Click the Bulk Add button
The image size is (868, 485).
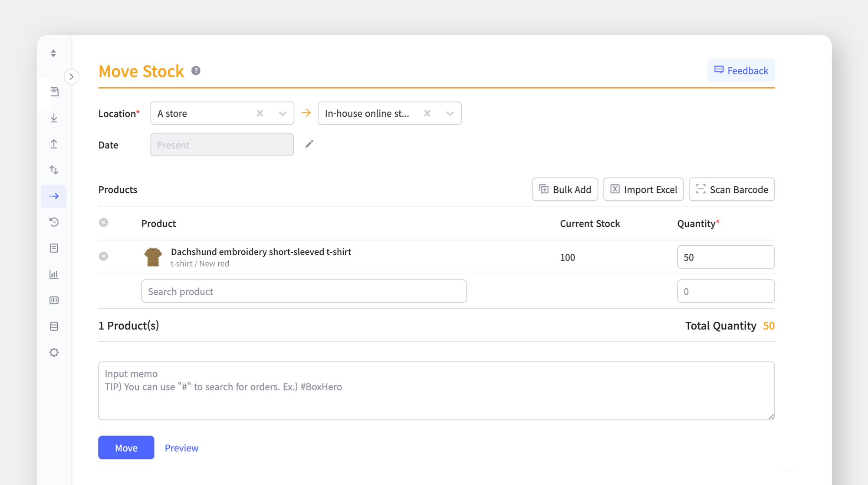(565, 189)
